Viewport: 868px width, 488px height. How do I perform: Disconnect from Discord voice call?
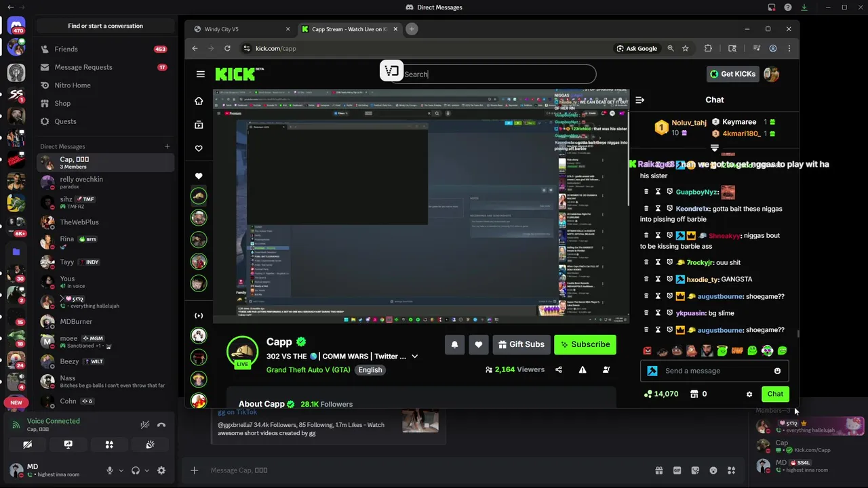pos(161,425)
